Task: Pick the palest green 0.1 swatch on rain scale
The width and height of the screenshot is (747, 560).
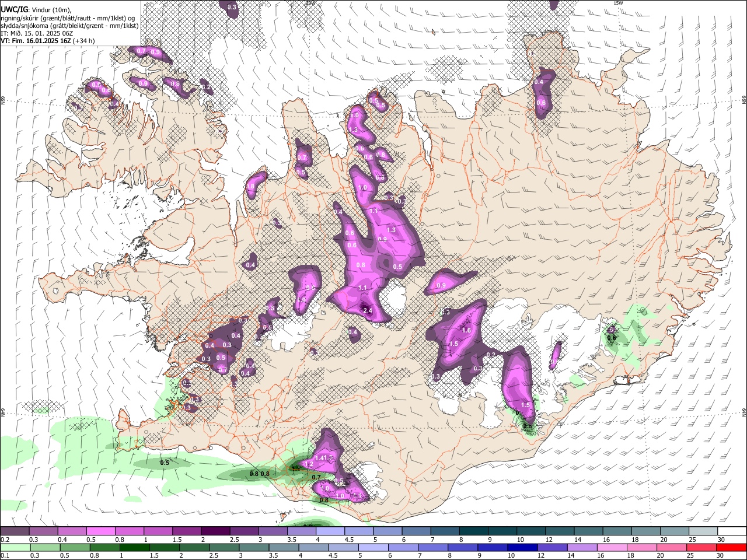Action: (x=15, y=547)
